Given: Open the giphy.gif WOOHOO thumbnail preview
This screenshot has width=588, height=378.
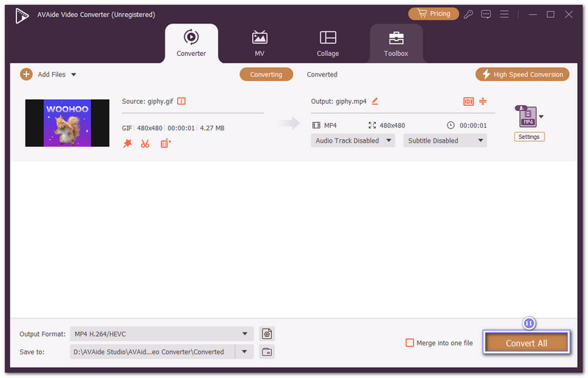Looking at the screenshot, I should pos(67,123).
